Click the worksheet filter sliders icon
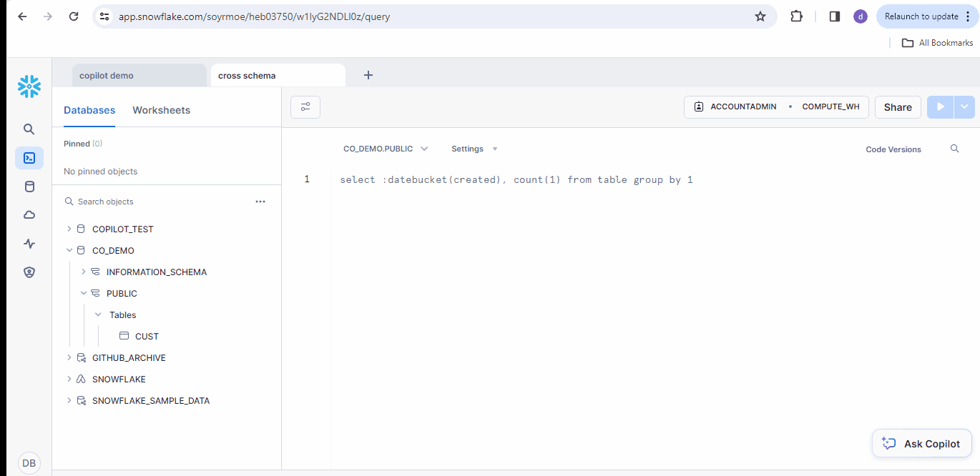The width and height of the screenshot is (980, 476). [x=305, y=107]
